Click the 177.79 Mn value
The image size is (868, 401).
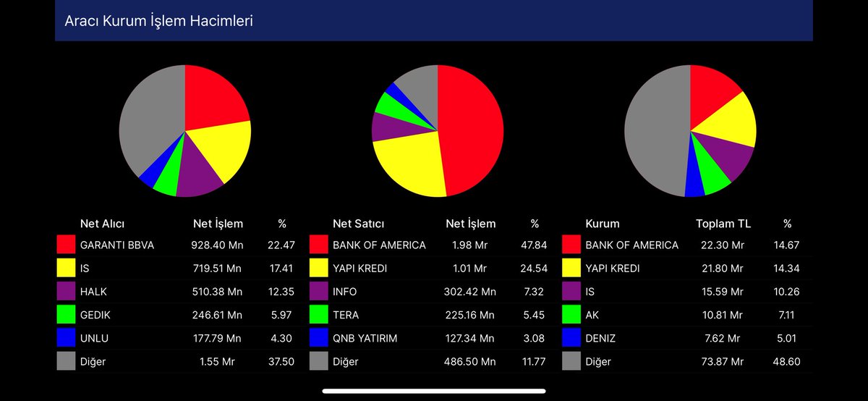click(218, 338)
